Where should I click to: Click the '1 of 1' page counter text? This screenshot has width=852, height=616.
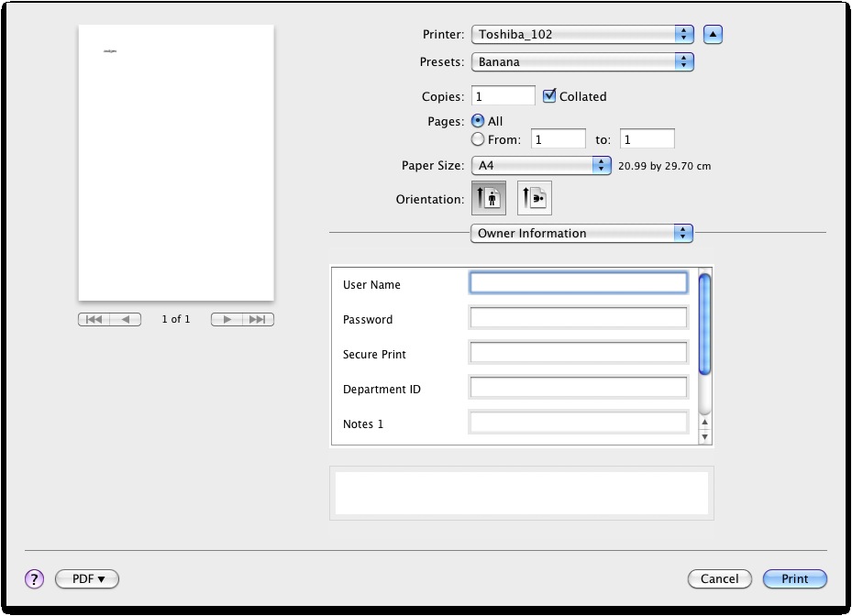pyautogui.click(x=176, y=319)
